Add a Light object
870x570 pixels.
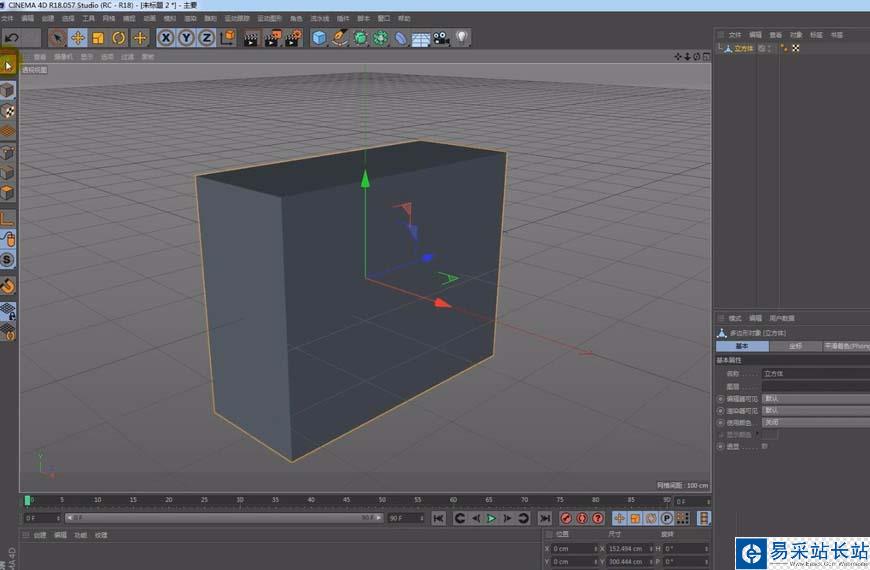point(462,38)
